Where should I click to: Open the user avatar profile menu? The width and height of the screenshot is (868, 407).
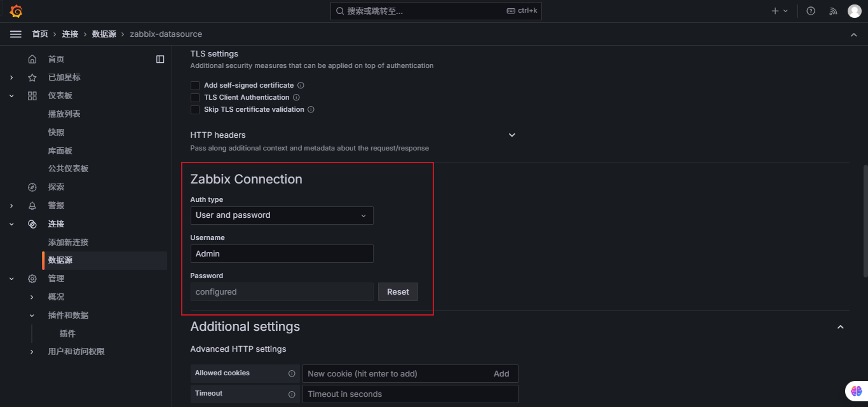[855, 11]
